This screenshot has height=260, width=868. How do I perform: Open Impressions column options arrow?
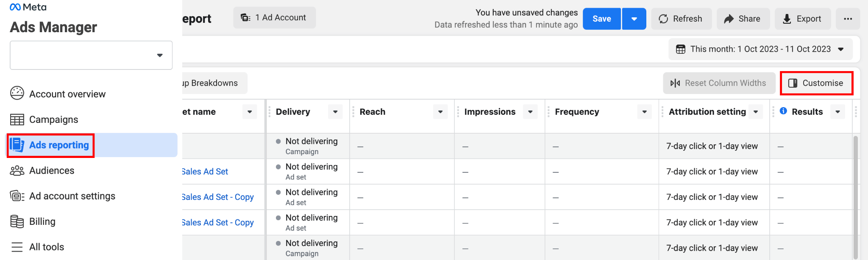530,112
